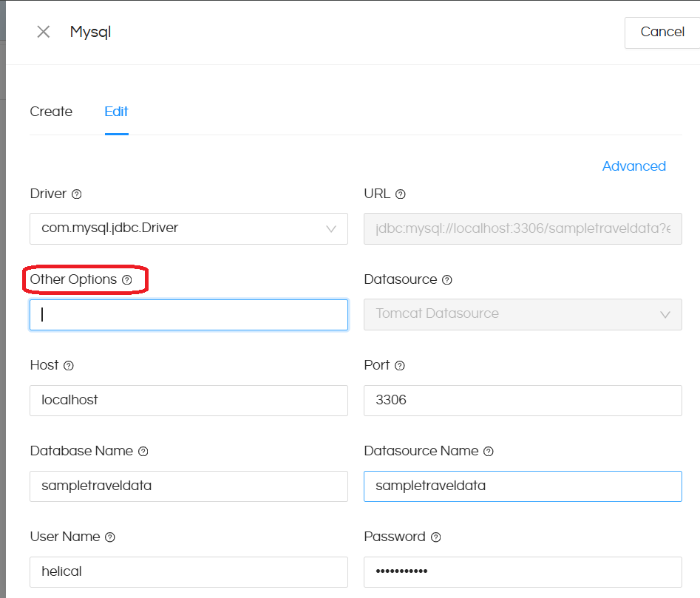Show help icon next to Datasource
700x598 pixels.
click(447, 280)
